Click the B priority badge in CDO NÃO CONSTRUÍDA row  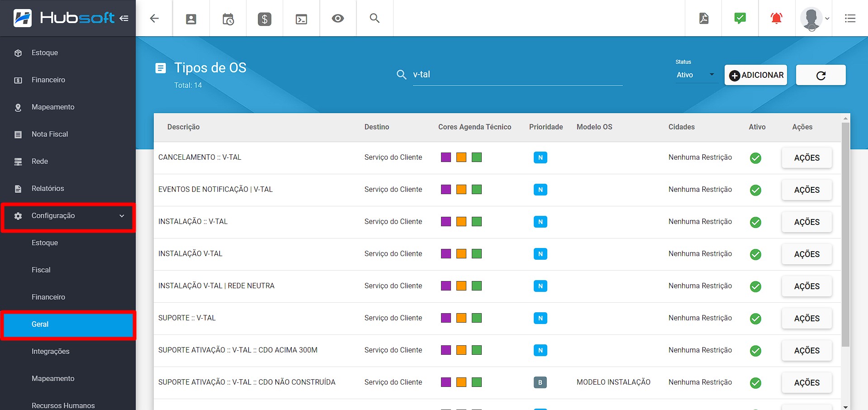pos(541,382)
